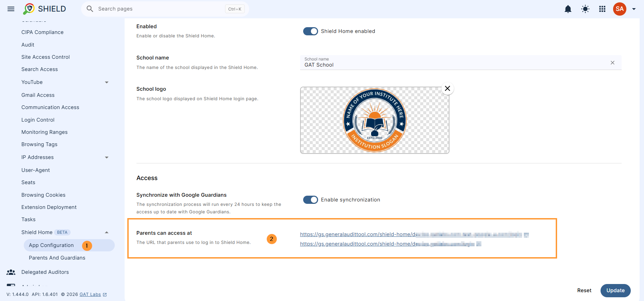Click the API: 1.6.401 text

pyautogui.click(x=45, y=295)
